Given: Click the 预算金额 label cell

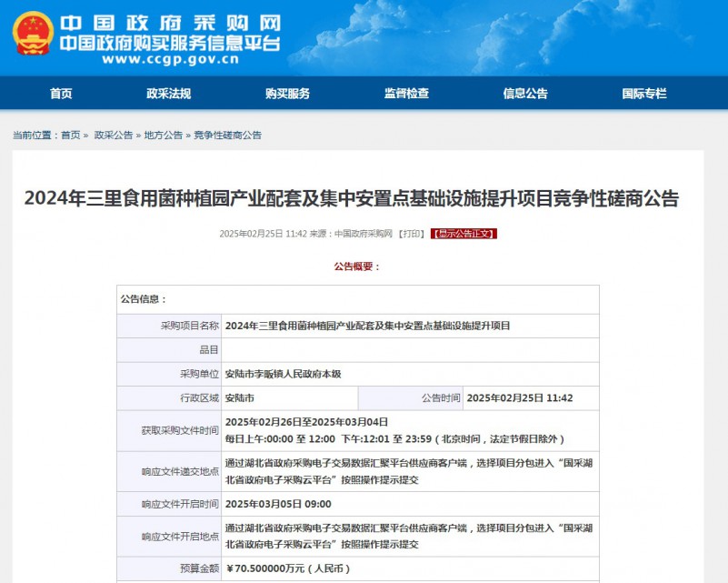Looking at the screenshot, I should coord(169,568).
